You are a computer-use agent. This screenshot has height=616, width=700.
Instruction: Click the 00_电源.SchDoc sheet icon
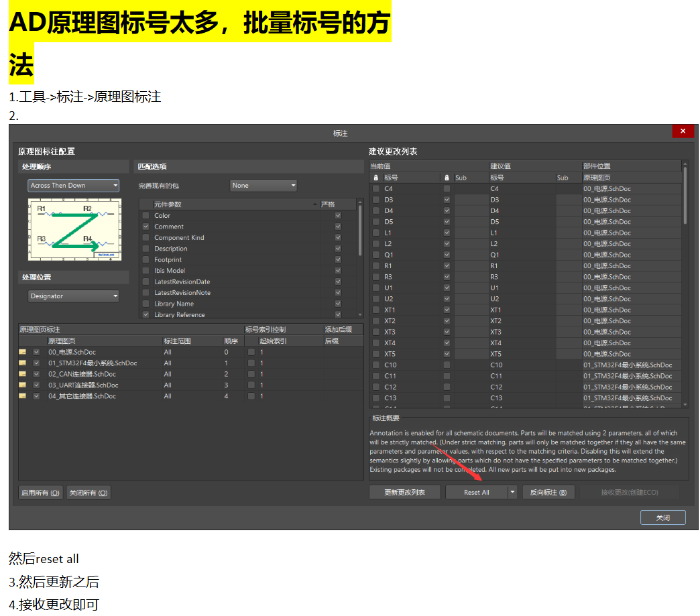[x=21, y=351]
